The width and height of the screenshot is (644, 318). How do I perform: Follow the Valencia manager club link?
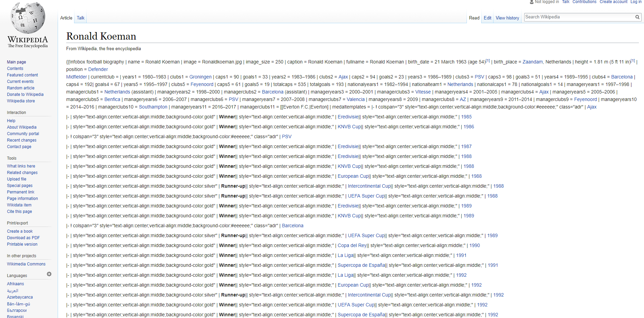[x=356, y=99]
